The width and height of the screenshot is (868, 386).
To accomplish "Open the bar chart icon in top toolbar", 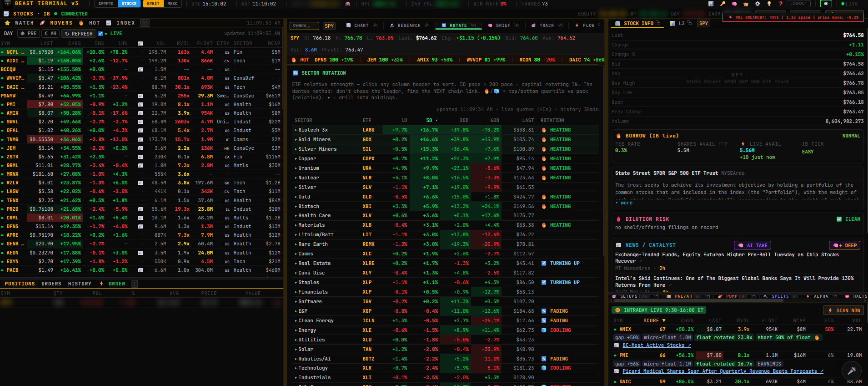I will tap(711, 4).
